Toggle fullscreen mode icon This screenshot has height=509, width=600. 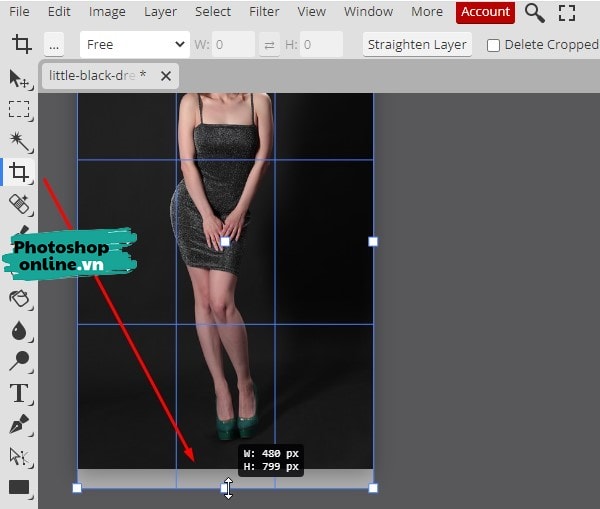tap(567, 12)
